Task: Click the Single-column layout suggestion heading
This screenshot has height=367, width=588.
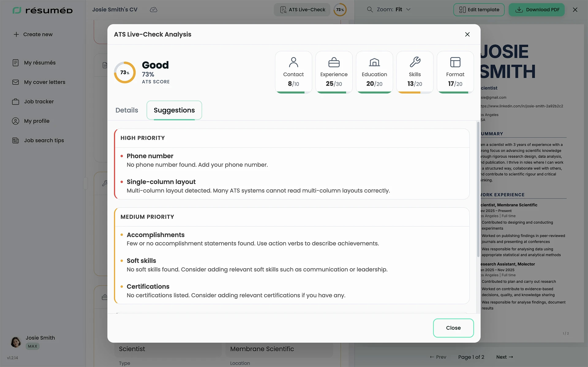Action: 161,182
